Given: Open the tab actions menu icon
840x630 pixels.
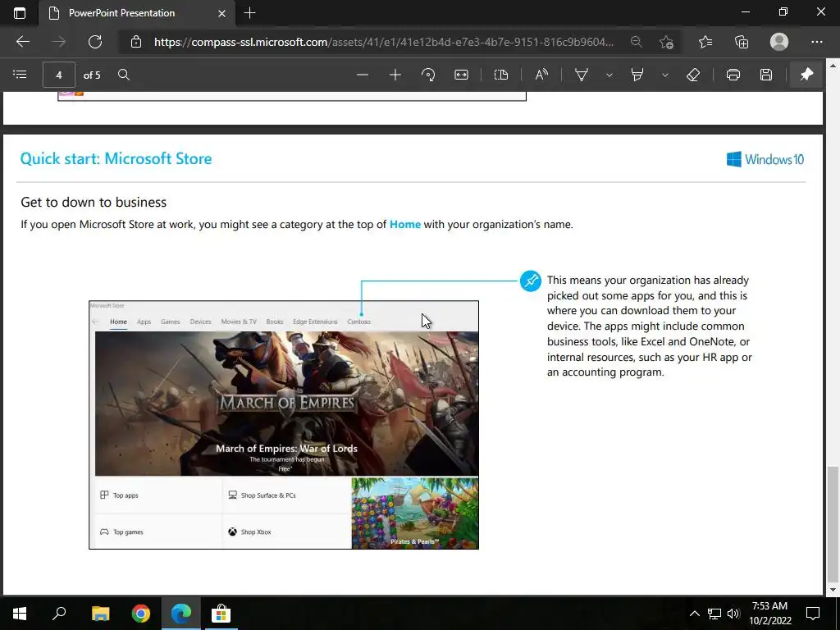Looking at the screenshot, I should coord(20,13).
